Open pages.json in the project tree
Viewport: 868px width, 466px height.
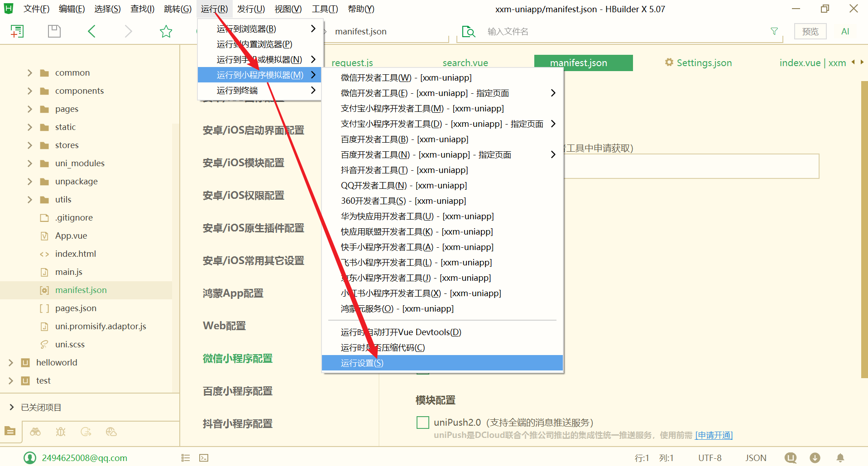(76, 308)
